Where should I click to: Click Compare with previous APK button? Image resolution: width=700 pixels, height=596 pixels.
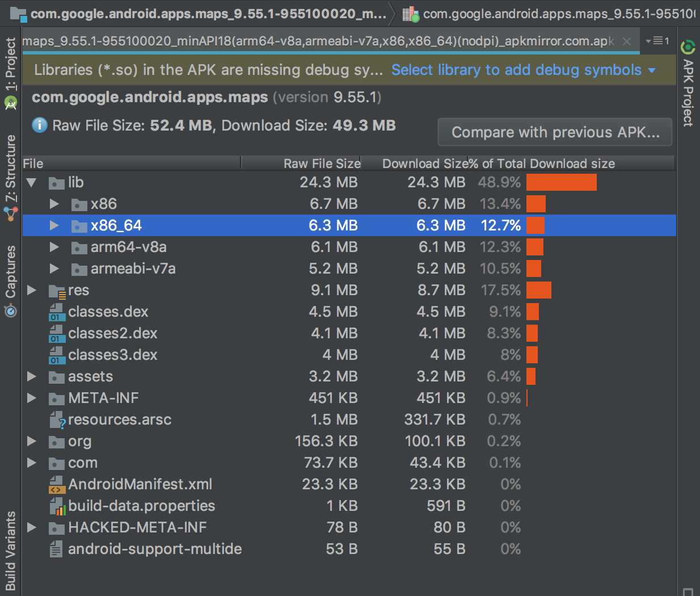[x=555, y=132]
